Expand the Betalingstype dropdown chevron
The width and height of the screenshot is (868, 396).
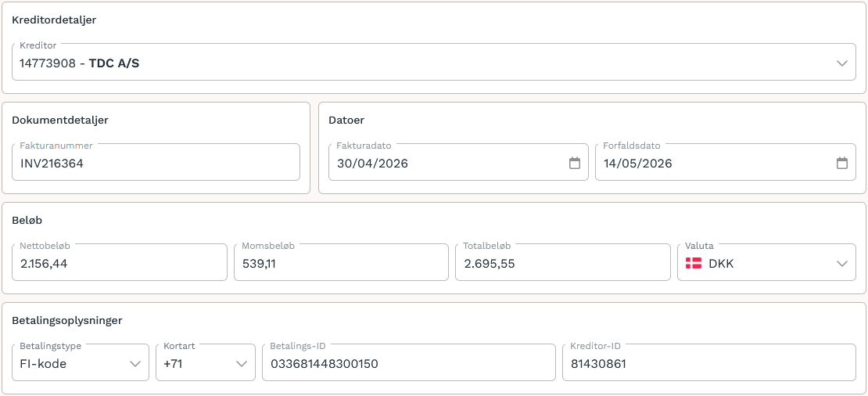click(135, 364)
